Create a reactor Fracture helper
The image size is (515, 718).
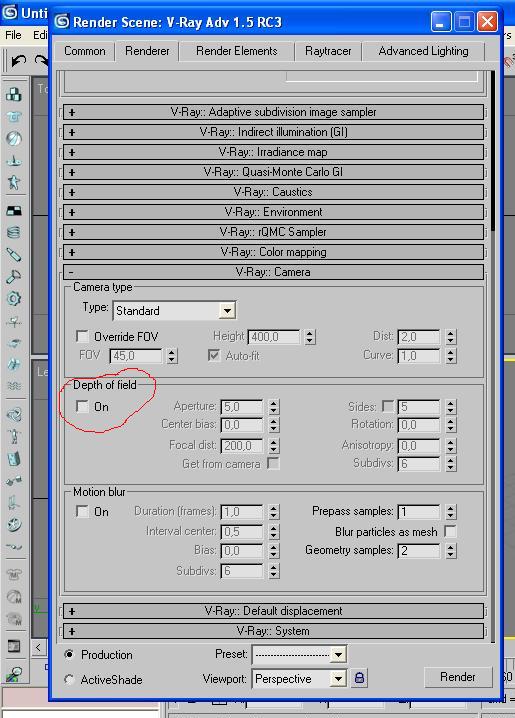tap(14, 364)
